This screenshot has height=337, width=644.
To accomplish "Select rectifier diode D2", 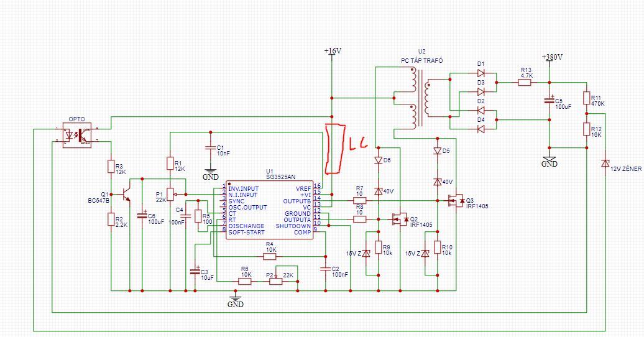I will click(x=481, y=110).
